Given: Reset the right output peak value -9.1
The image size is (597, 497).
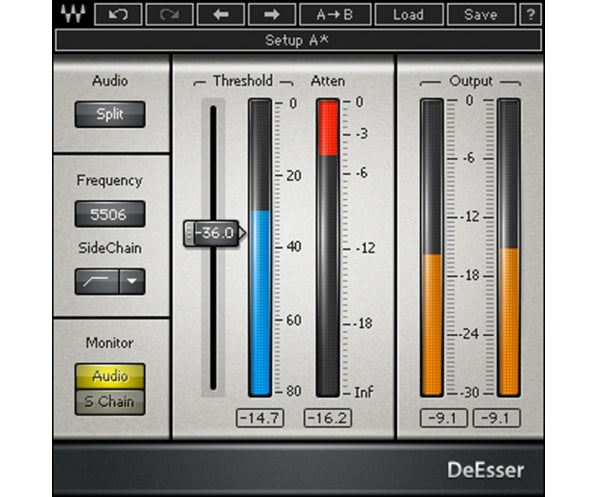Looking at the screenshot, I should 496,418.
